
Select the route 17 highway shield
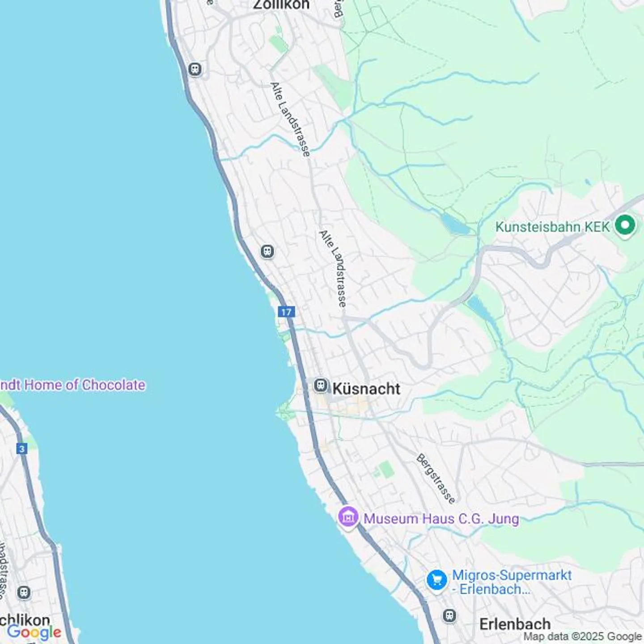coord(286,312)
